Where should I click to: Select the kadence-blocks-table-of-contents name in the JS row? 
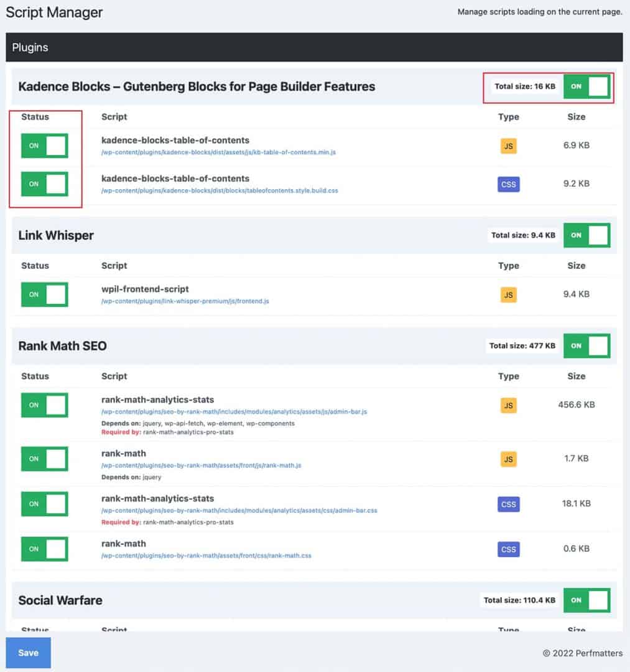pos(175,140)
